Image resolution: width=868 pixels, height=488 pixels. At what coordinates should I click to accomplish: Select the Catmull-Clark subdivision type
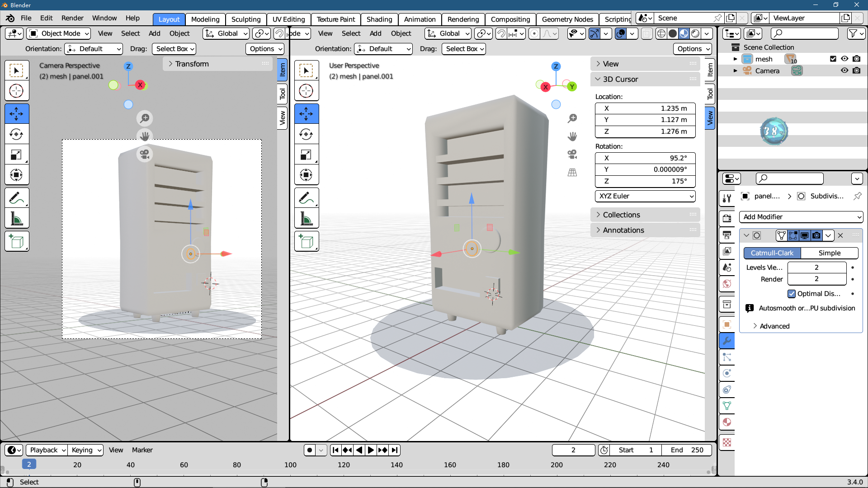pos(772,253)
